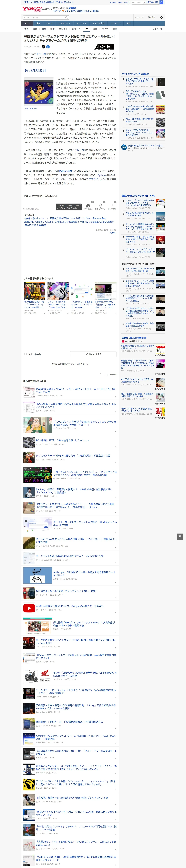Open Forbes article グーグル、アカウント乗っ取り

(x=140, y=203)
